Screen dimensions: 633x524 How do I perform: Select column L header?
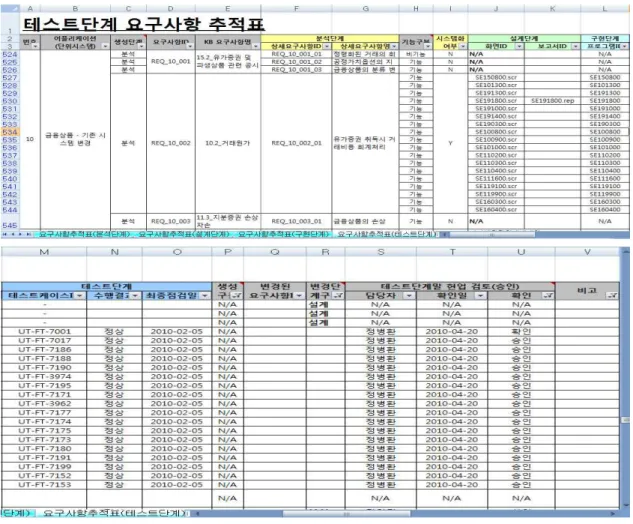(x=604, y=8)
